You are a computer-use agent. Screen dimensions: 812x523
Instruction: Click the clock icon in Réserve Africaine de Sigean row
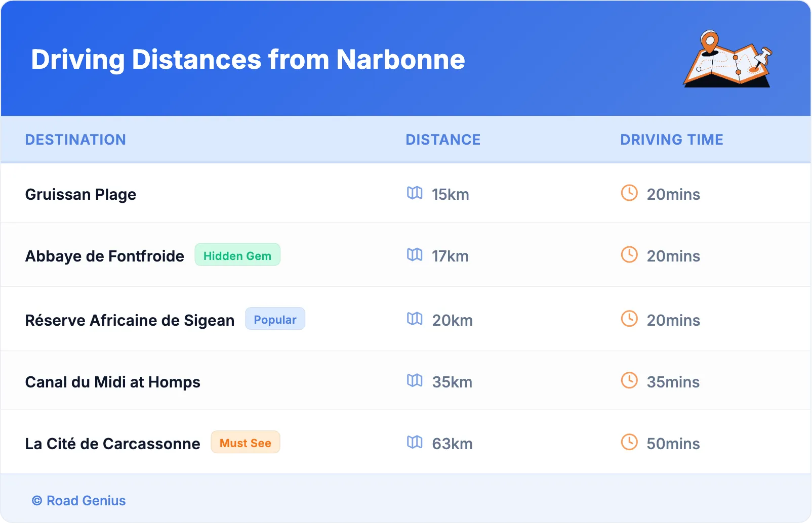tap(629, 319)
